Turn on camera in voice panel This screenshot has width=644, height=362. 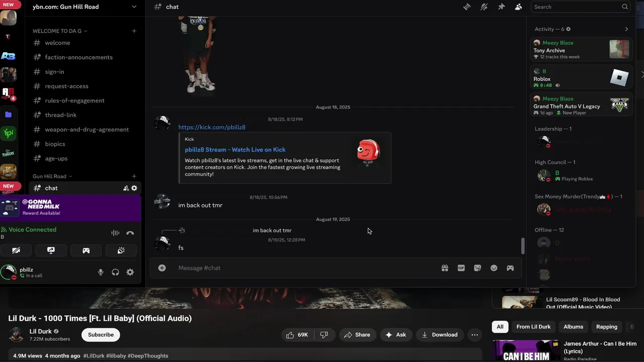coord(16,250)
